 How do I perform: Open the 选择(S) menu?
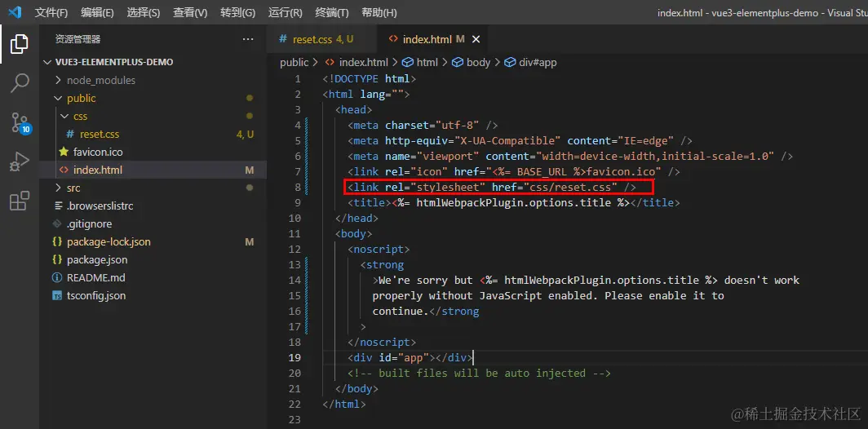pos(143,12)
